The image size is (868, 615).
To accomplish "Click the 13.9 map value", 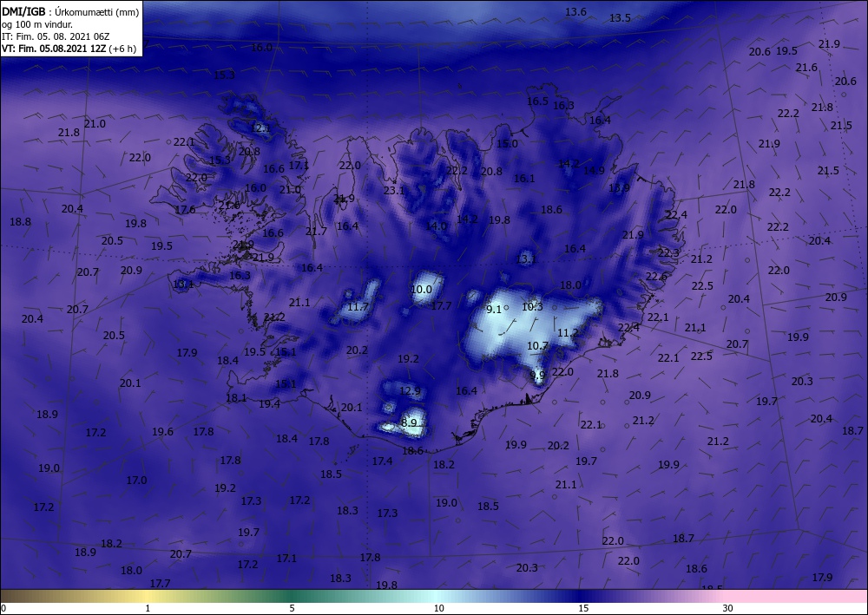I will (619, 188).
